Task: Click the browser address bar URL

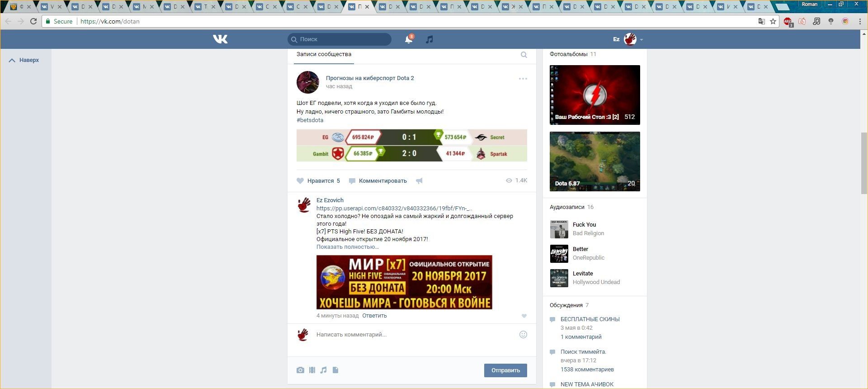Action: coord(110,21)
